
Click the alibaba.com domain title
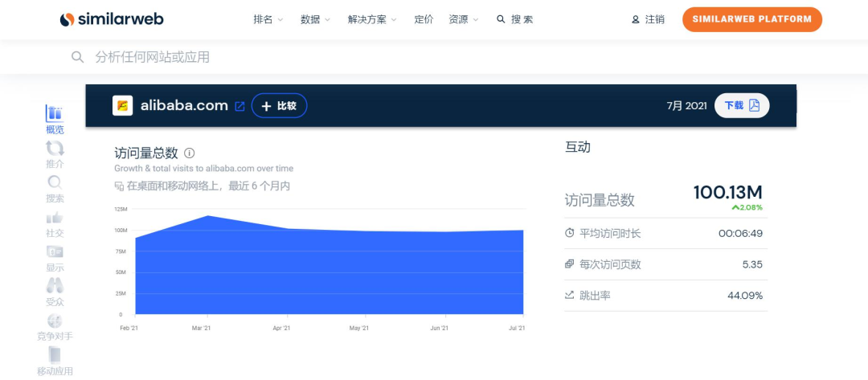pyautogui.click(x=184, y=106)
